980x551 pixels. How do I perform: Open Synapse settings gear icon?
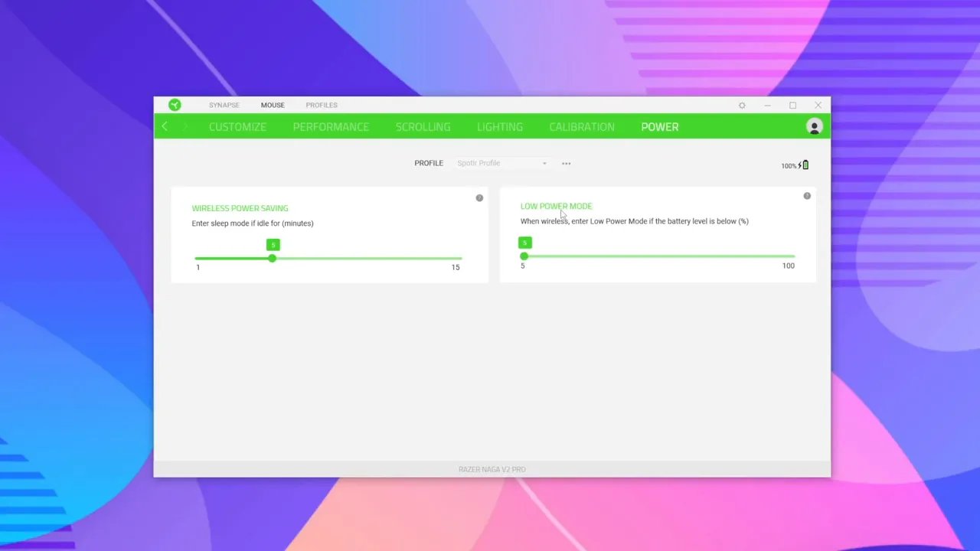click(x=742, y=105)
